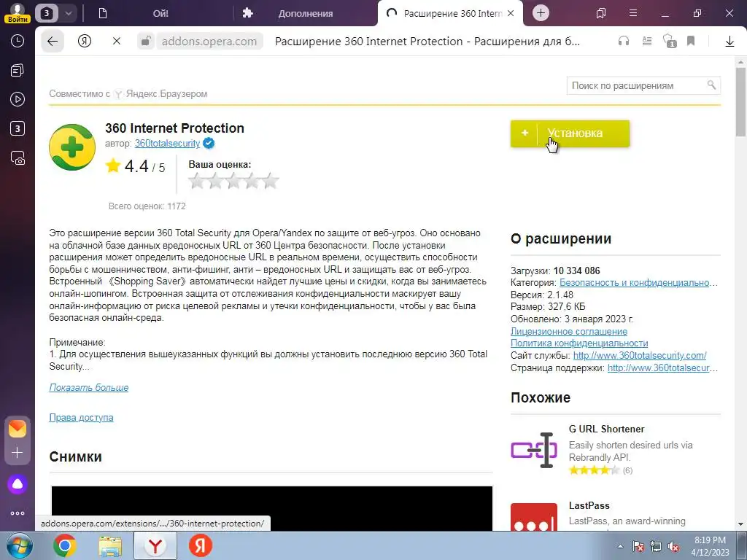Open history clock in sidebar

(18, 41)
